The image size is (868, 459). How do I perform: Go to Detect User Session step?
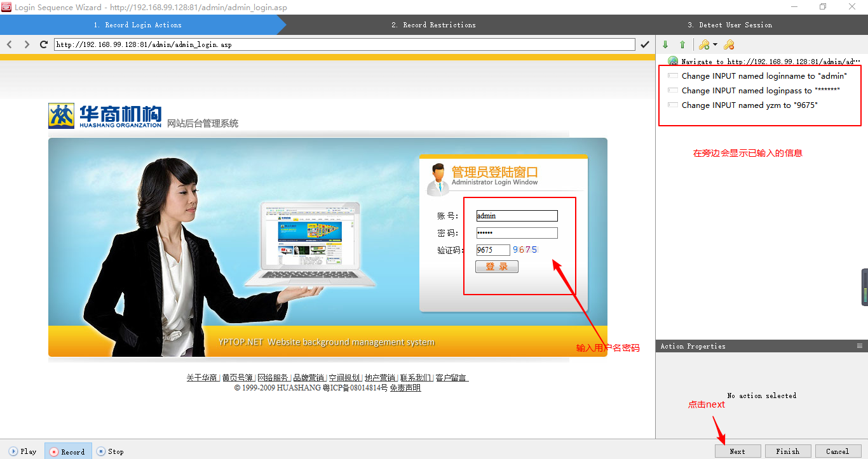729,25
